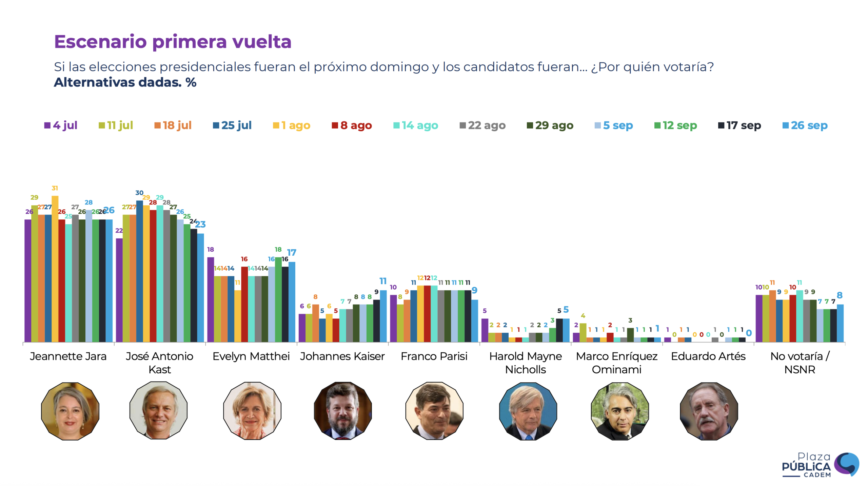The height and width of the screenshot is (486, 868).
Task: Click Kast's 25 jul bar labeled 30
Action: tap(139, 271)
